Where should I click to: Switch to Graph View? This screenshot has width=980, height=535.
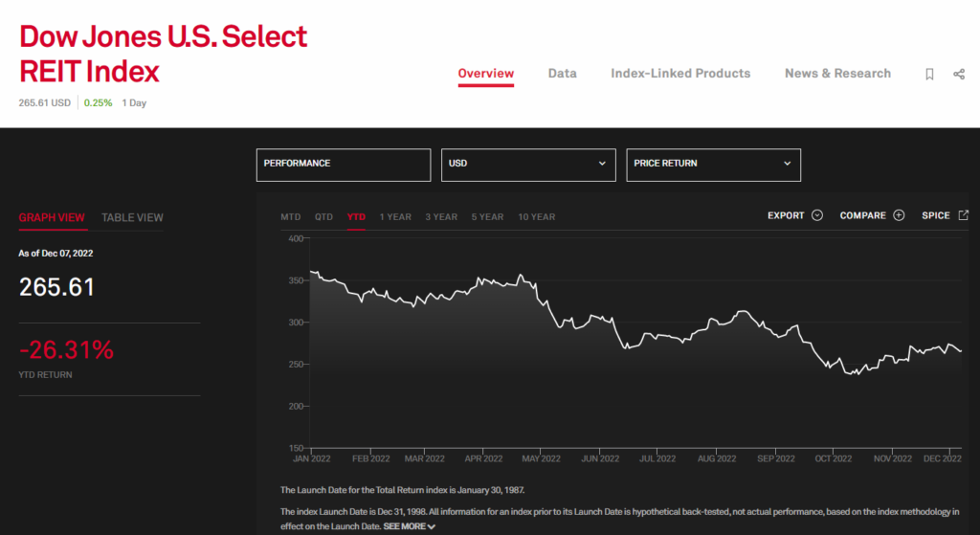pyautogui.click(x=52, y=217)
